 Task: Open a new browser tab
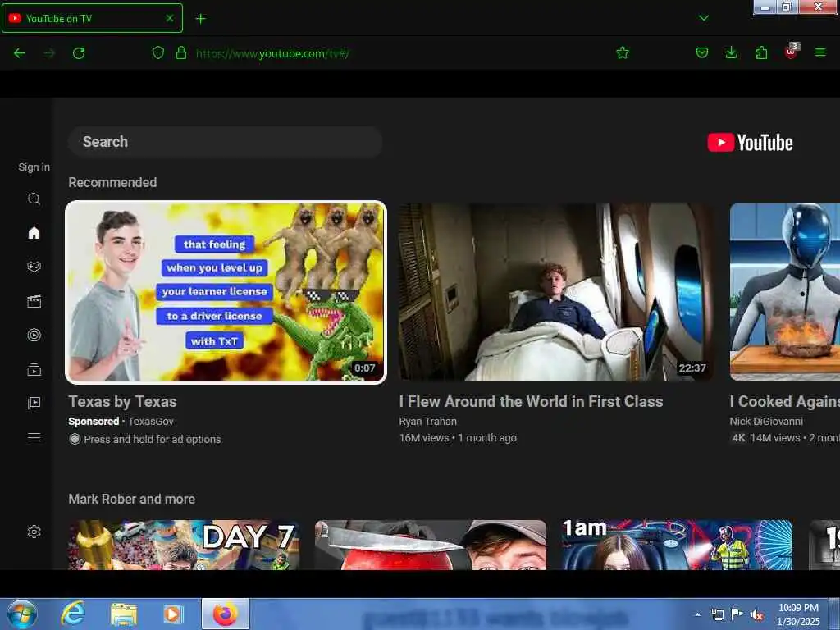200,19
